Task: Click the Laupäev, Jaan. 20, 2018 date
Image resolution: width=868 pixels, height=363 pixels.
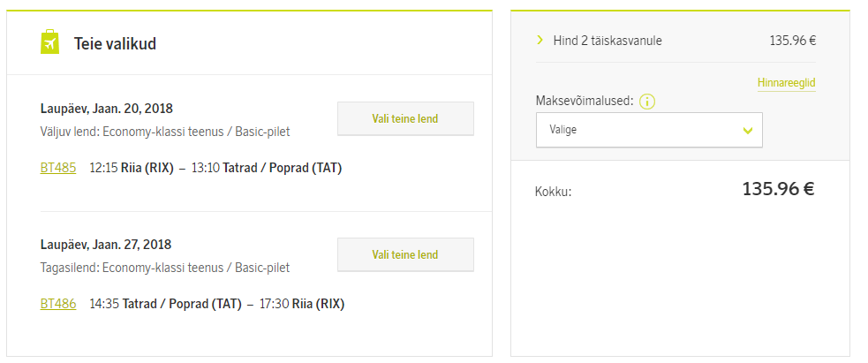Action: coord(107,109)
